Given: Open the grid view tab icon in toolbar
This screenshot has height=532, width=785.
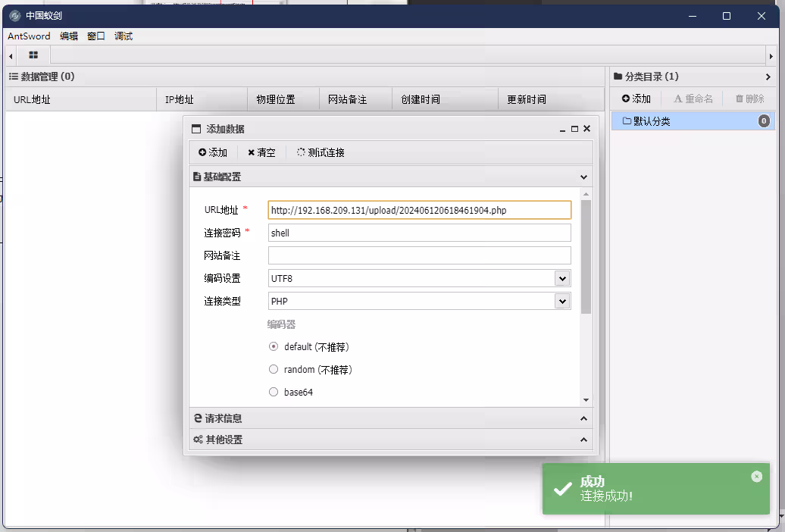Looking at the screenshot, I should (x=32, y=55).
